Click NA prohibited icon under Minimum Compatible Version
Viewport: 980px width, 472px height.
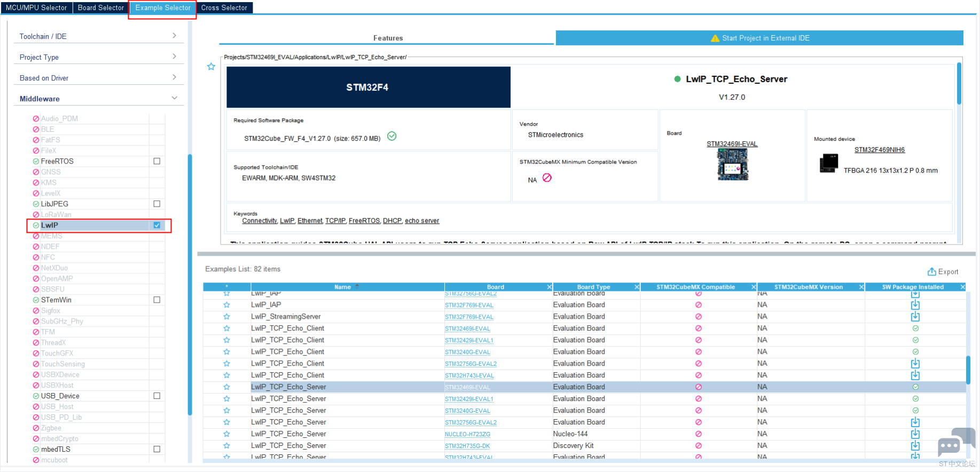coord(547,178)
